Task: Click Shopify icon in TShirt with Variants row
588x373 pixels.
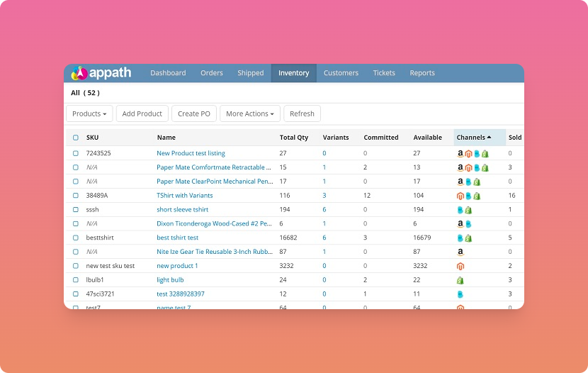Action: [477, 196]
